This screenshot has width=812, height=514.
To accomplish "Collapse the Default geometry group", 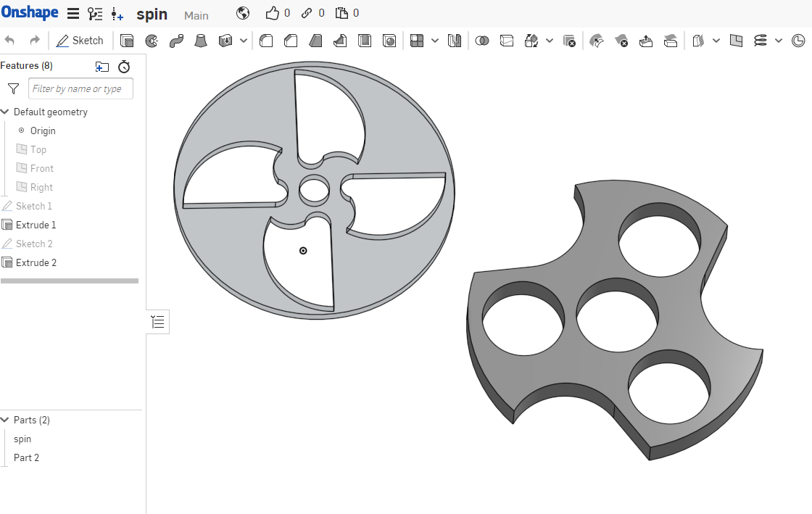I will coord(6,112).
